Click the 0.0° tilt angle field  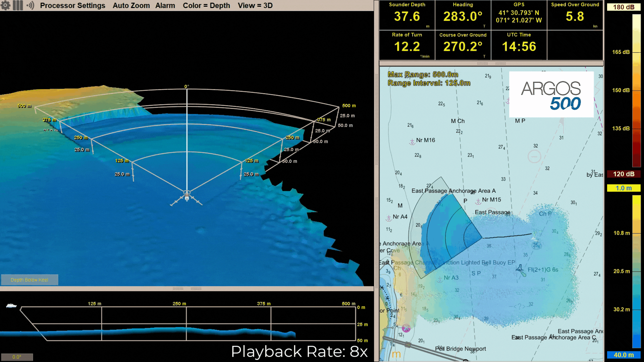pos(17,357)
